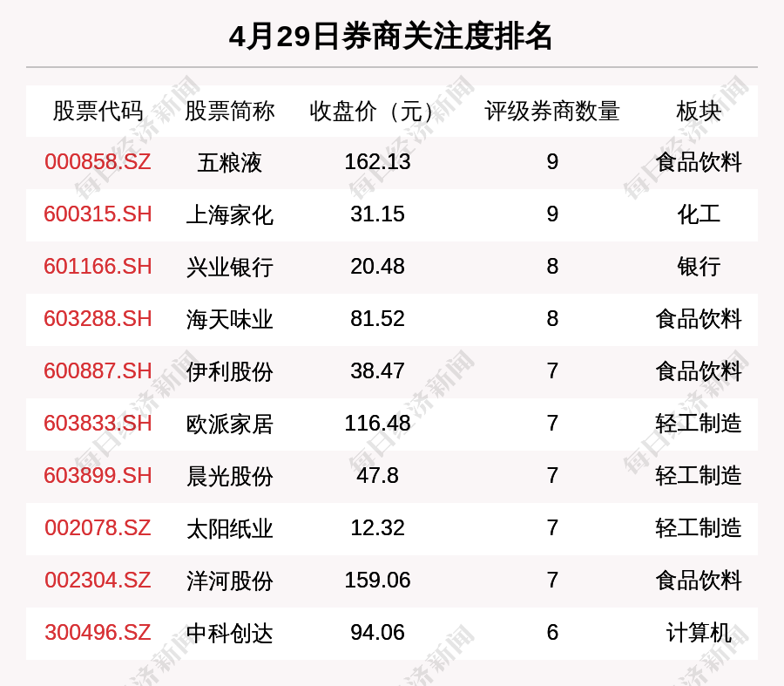The height and width of the screenshot is (686, 784).
Task: Click sector 食品饮料 in 五粮液 row
Action: click(x=699, y=163)
